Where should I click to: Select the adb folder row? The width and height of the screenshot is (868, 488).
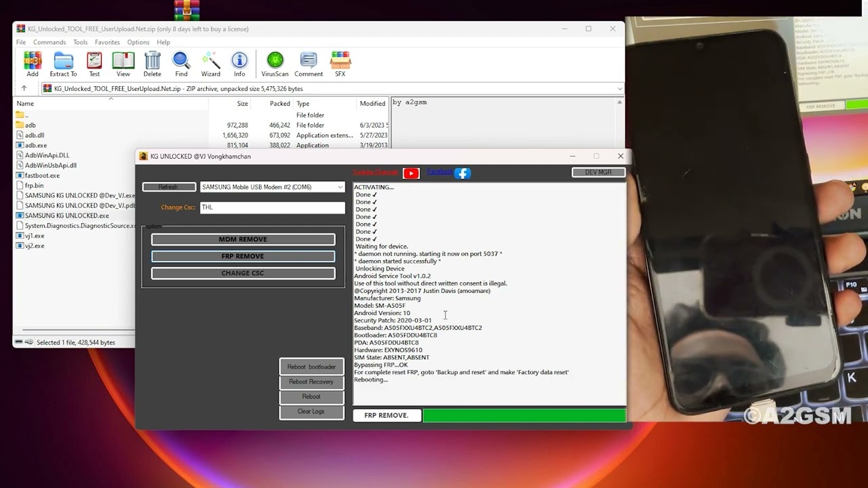tap(31, 125)
